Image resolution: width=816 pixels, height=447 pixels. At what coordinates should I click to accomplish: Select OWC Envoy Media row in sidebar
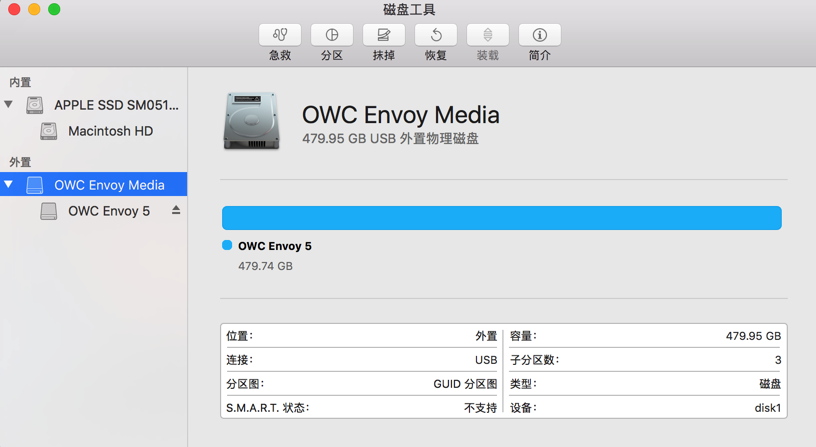[94, 184]
